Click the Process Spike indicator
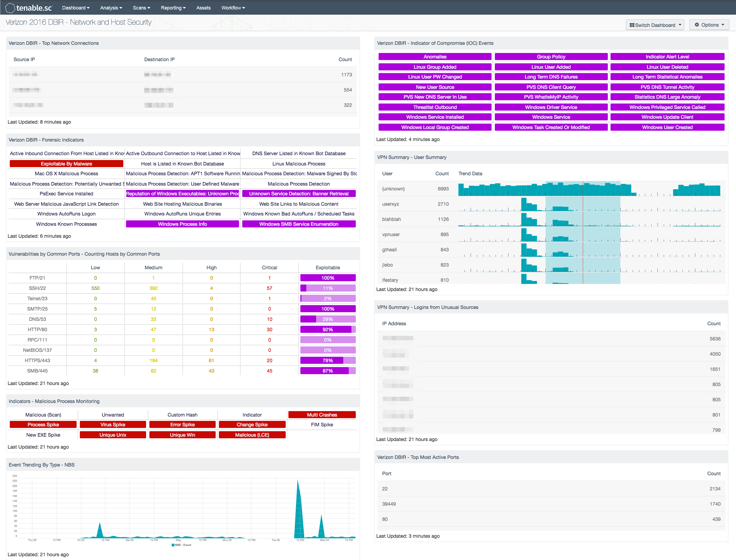This screenshot has width=736, height=560. [x=43, y=425]
